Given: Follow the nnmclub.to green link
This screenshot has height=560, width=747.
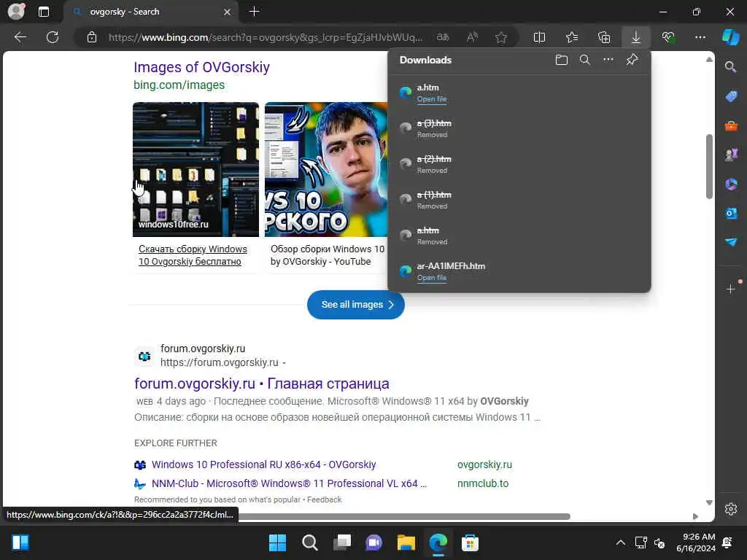Looking at the screenshot, I should (483, 483).
